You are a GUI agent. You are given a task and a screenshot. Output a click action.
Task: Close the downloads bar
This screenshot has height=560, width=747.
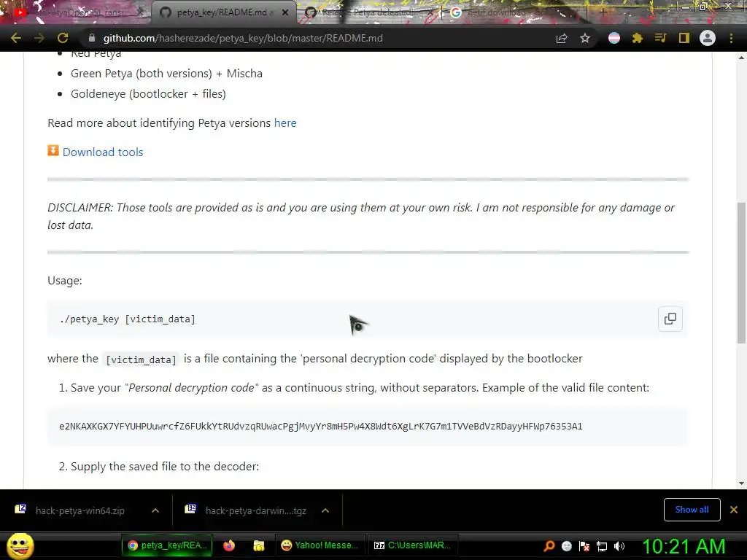point(734,510)
